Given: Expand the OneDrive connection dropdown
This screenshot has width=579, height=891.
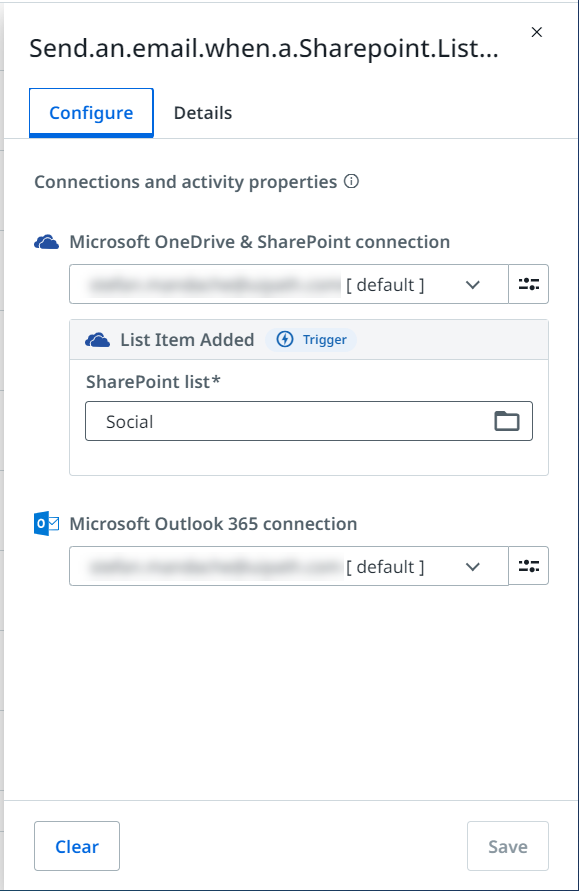Looking at the screenshot, I should pyautogui.click(x=473, y=284).
